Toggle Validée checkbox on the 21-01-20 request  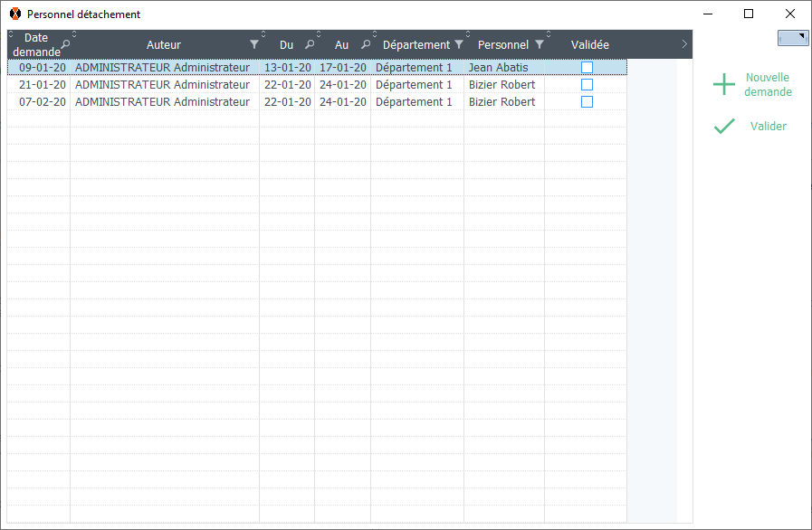[587, 85]
